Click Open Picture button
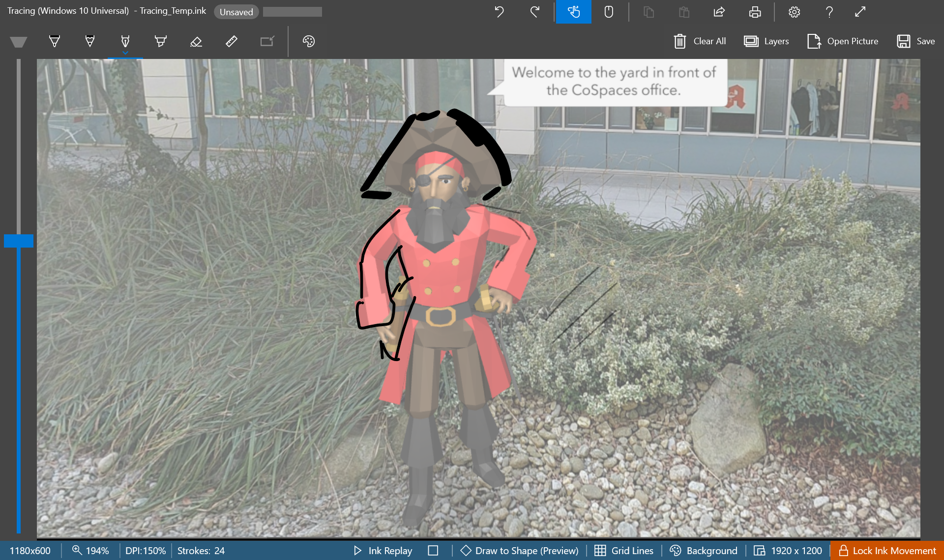This screenshot has width=944, height=560. 843,41
